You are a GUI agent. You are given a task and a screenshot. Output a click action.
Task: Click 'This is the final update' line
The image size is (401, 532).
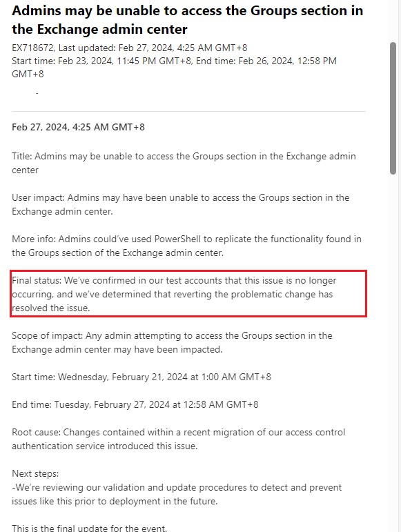tap(90, 528)
